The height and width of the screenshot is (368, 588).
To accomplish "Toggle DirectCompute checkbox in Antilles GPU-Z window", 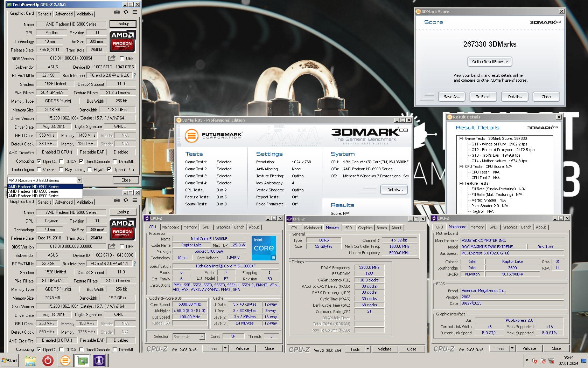I will 81,162.
